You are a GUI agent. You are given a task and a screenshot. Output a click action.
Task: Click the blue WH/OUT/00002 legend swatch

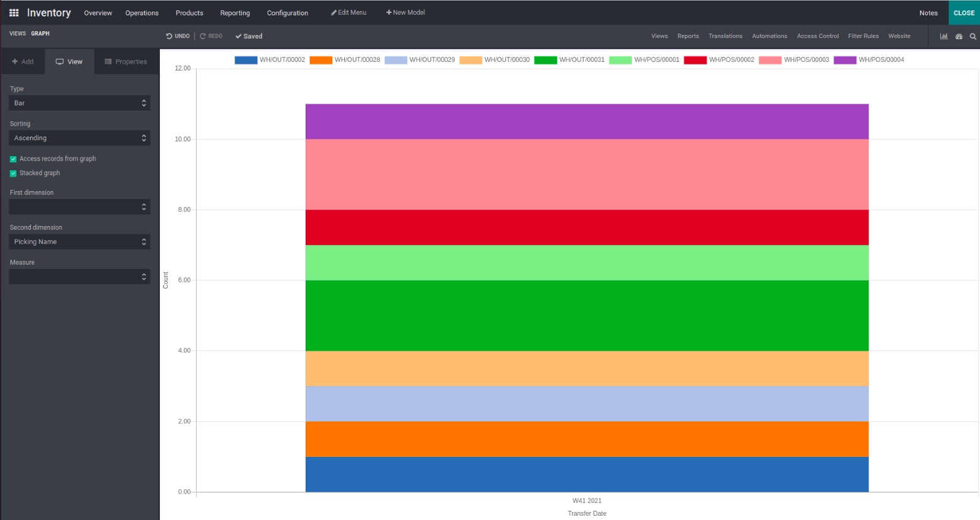pyautogui.click(x=246, y=60)
